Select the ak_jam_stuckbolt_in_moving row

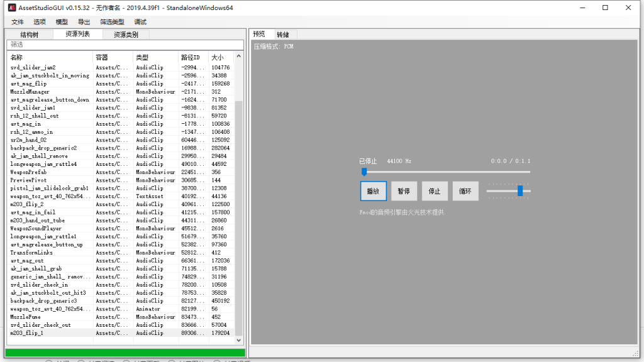[121, 75]
